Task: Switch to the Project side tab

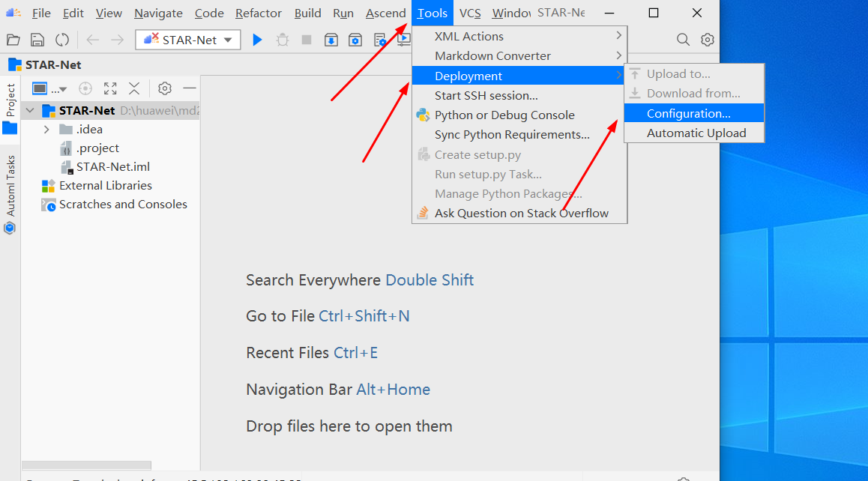Action: pyautogui.click(x=10, y=109)
